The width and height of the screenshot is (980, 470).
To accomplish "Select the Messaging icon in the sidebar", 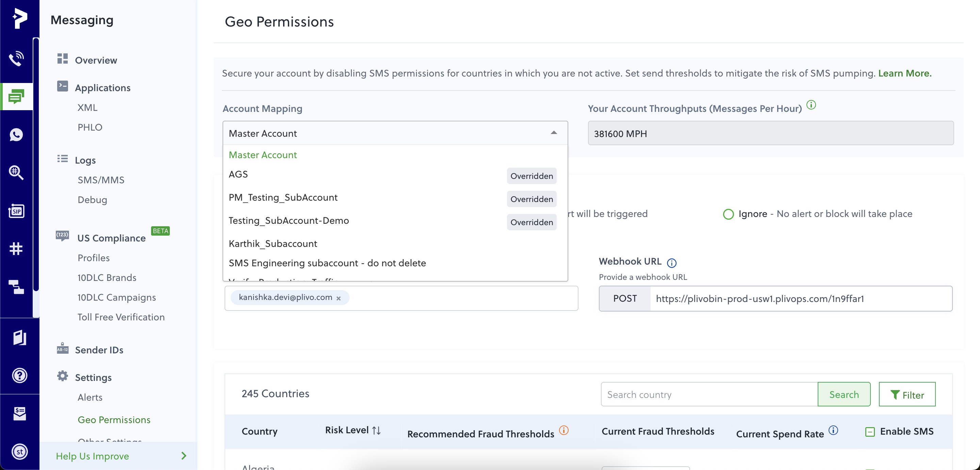I will click(16, 96).
